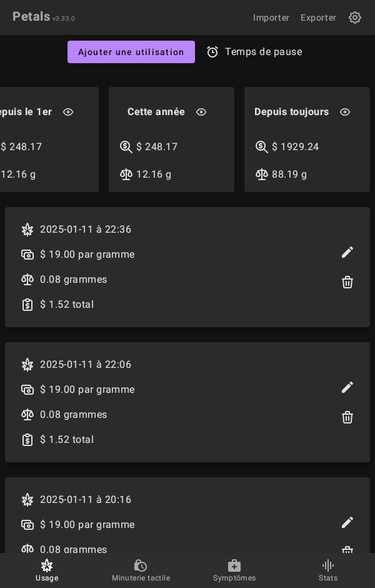Click the leaf icon on the 22:36 entry
Image resolution: width=375 pixels, height=588 pixels.
coord(27,230)
